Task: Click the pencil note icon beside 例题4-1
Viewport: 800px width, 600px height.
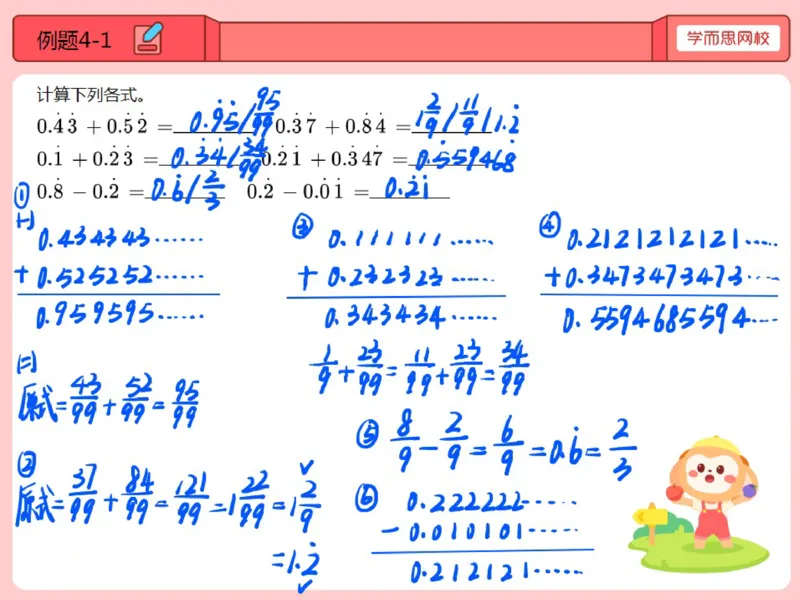Action: point(148,38)
